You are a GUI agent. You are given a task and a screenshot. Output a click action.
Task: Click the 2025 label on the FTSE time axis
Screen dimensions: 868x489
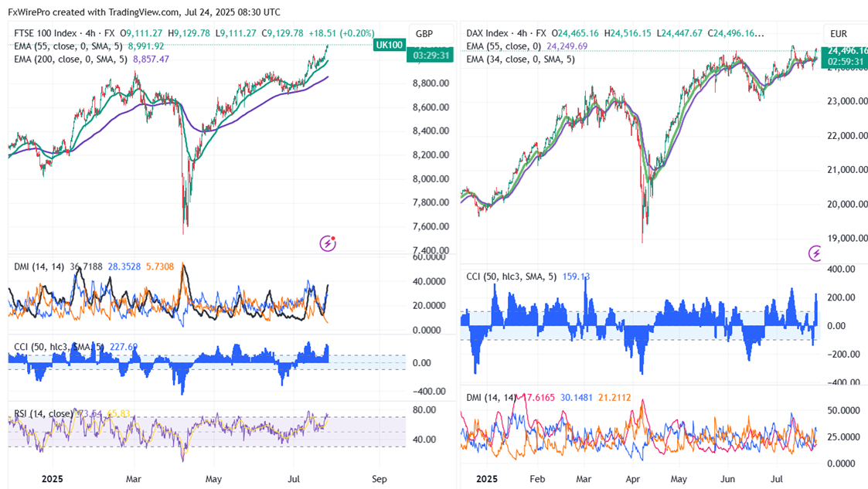[x=53, y=479]
